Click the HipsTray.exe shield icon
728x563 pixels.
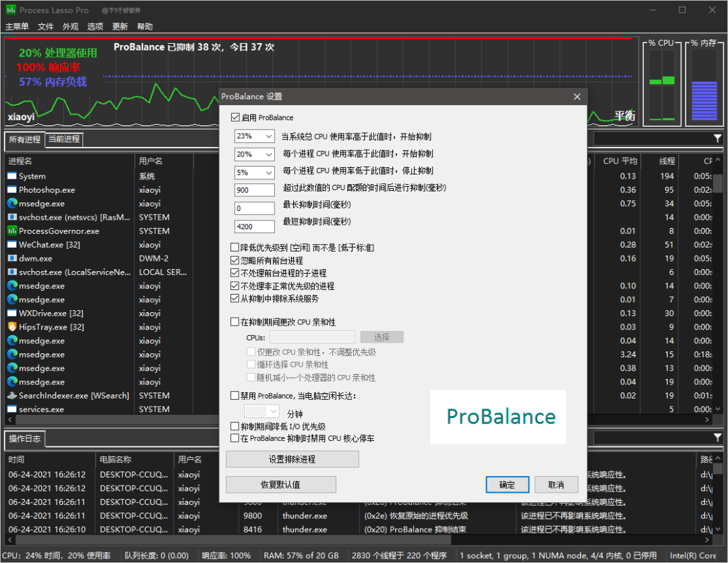[12, 327]
